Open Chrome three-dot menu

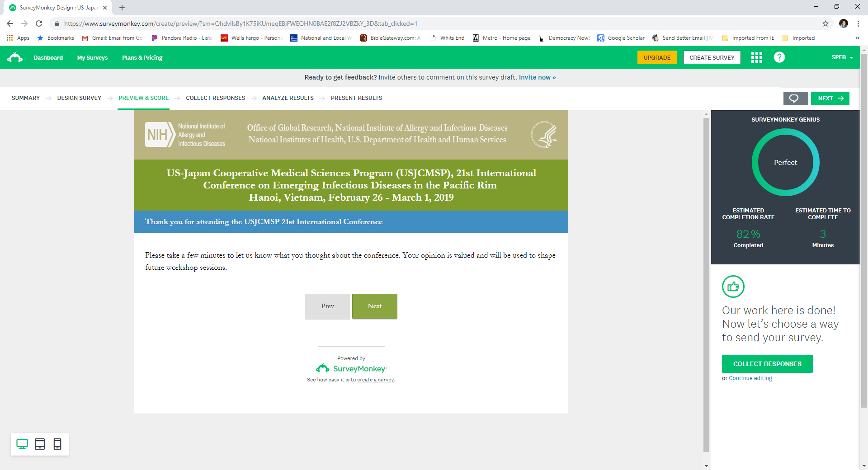click(x=858, y=23)
